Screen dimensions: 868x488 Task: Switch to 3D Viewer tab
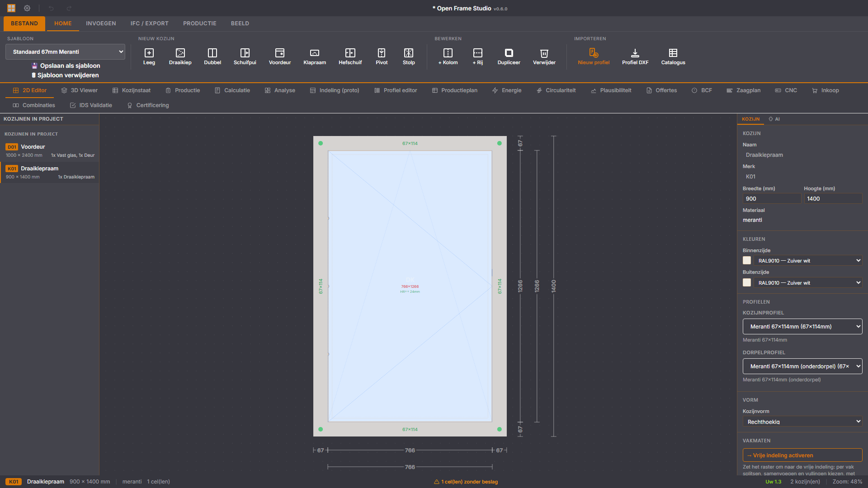(80, 90)
